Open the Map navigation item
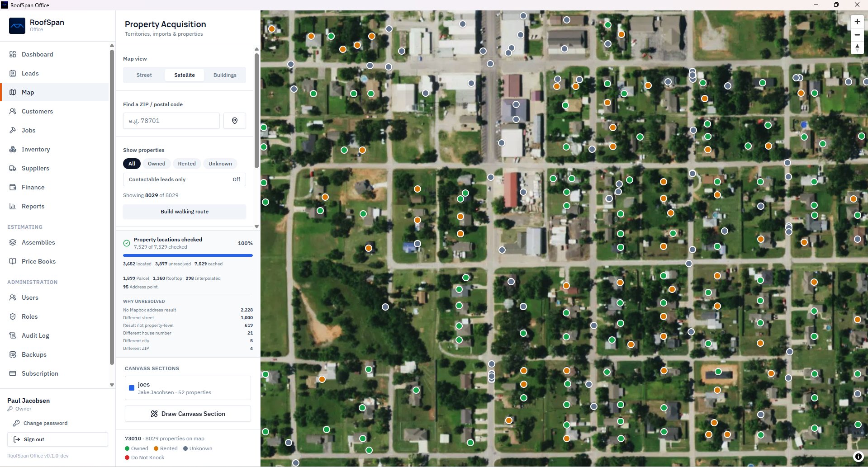This screenshot has width=868, height=467. click(x=55, y=92)
